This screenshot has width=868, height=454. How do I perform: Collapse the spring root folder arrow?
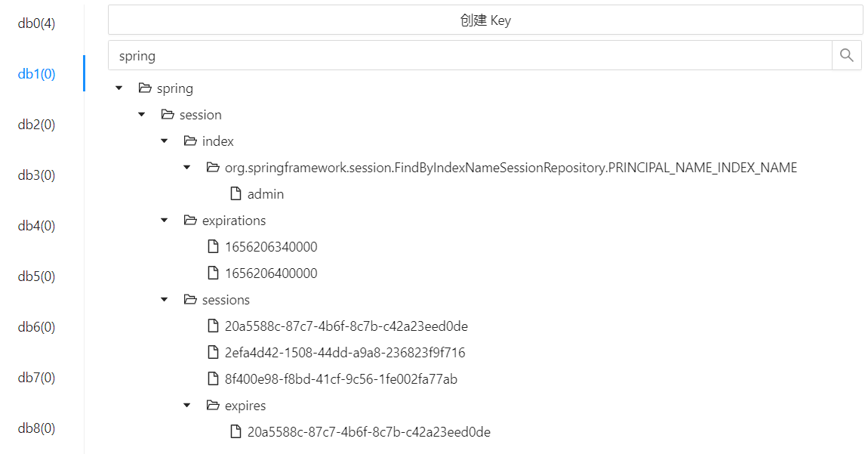[x=119, y=88]
